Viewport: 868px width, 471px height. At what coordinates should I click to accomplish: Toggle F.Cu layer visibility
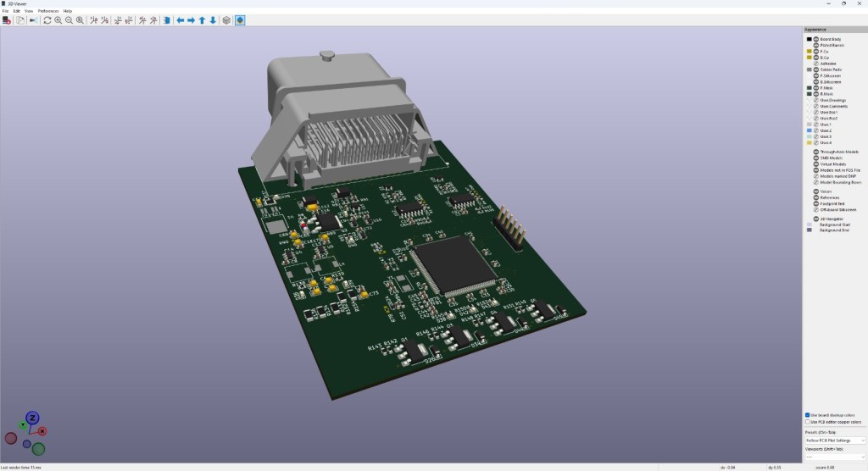click(x=816, y=52)
